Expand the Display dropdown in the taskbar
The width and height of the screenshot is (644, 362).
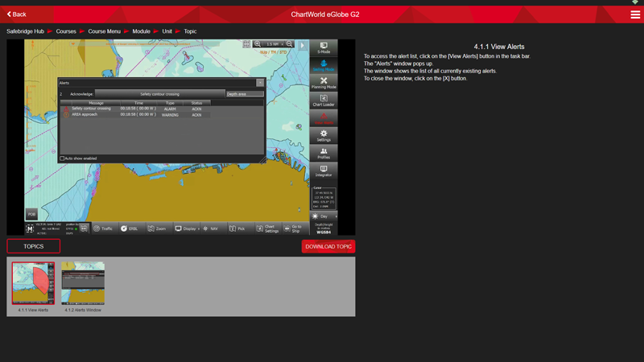(187, 228)
